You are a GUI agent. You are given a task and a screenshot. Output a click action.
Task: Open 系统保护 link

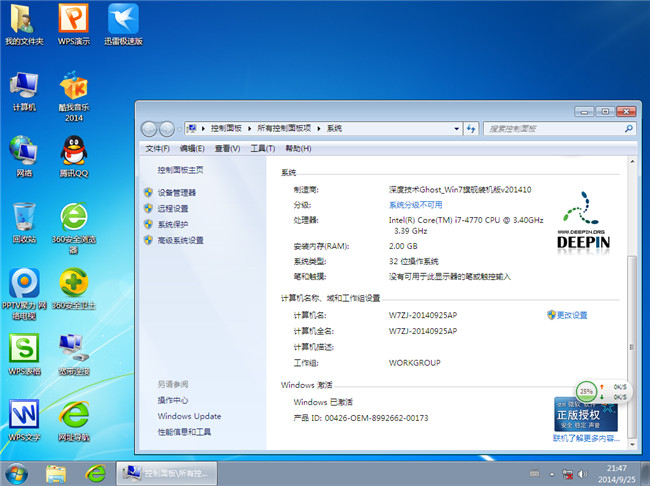click(173, 224)
